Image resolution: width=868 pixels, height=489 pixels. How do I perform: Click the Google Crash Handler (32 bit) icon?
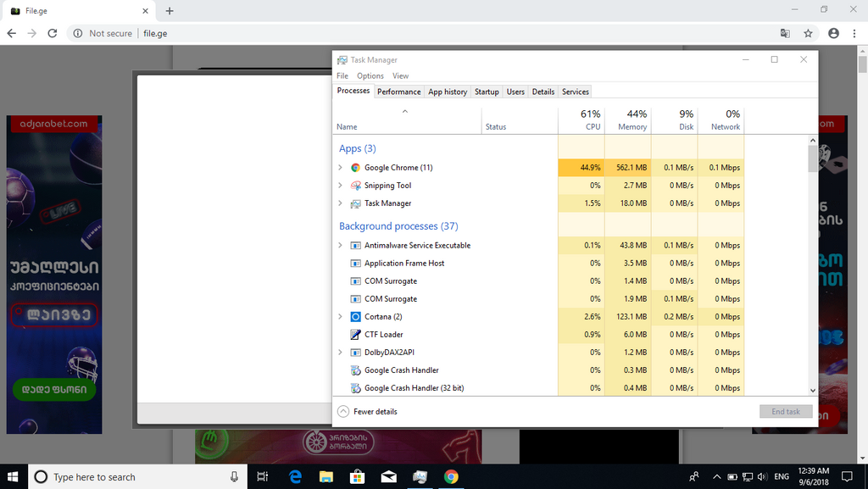click(x=355, y=388)
